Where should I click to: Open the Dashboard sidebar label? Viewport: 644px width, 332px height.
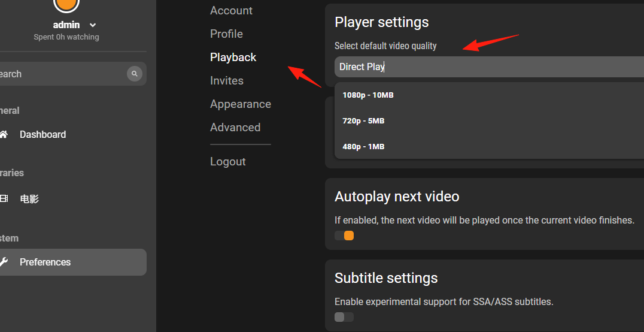tap(42, 134)
